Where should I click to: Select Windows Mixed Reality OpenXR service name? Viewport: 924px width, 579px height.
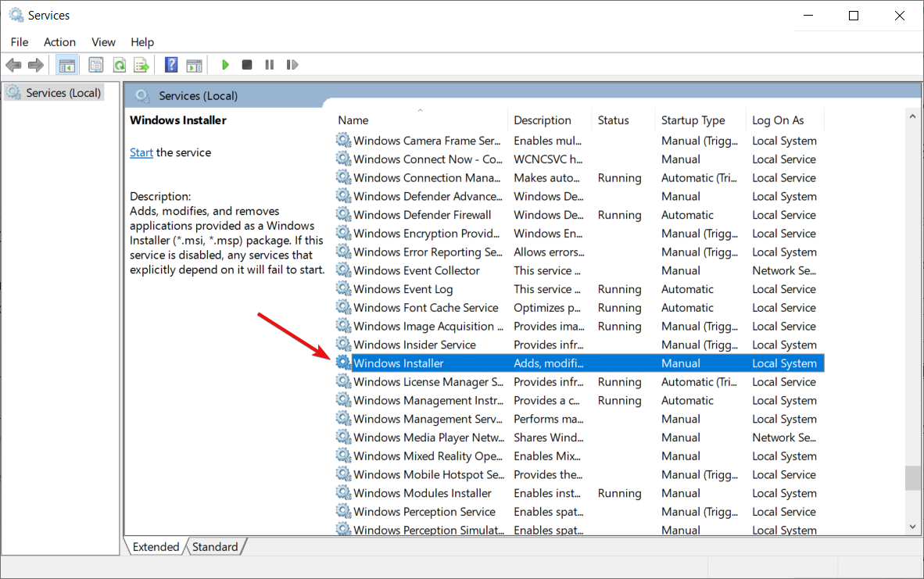[428, 456]
